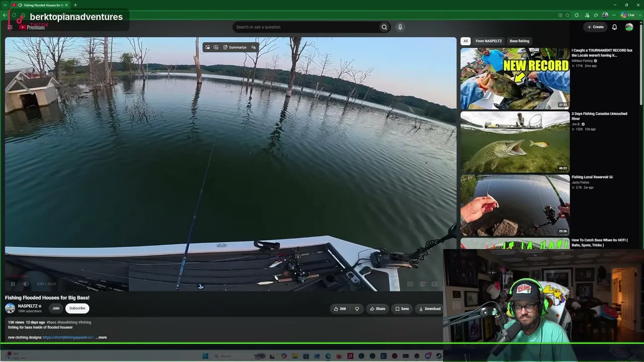Select the 'All' filter chip
This screenshot has height=362, width=644.
pos(465,41)
